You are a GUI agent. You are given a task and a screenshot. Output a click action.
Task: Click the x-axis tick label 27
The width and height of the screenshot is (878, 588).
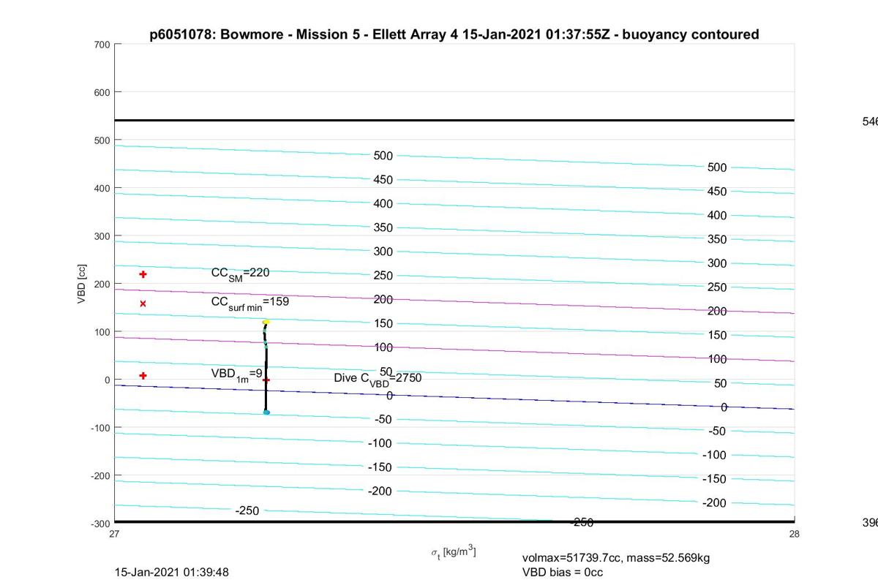click(115, 534)
